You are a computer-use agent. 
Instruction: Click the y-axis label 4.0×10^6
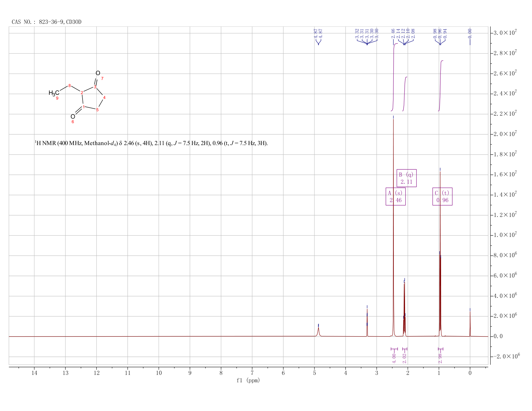pos(506,296)
